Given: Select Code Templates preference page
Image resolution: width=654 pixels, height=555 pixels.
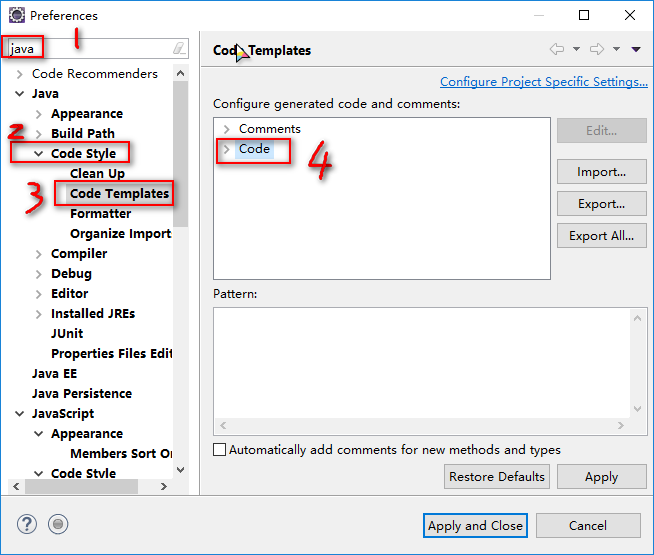Looking at the screenshot, I should (x=119, y=193).
